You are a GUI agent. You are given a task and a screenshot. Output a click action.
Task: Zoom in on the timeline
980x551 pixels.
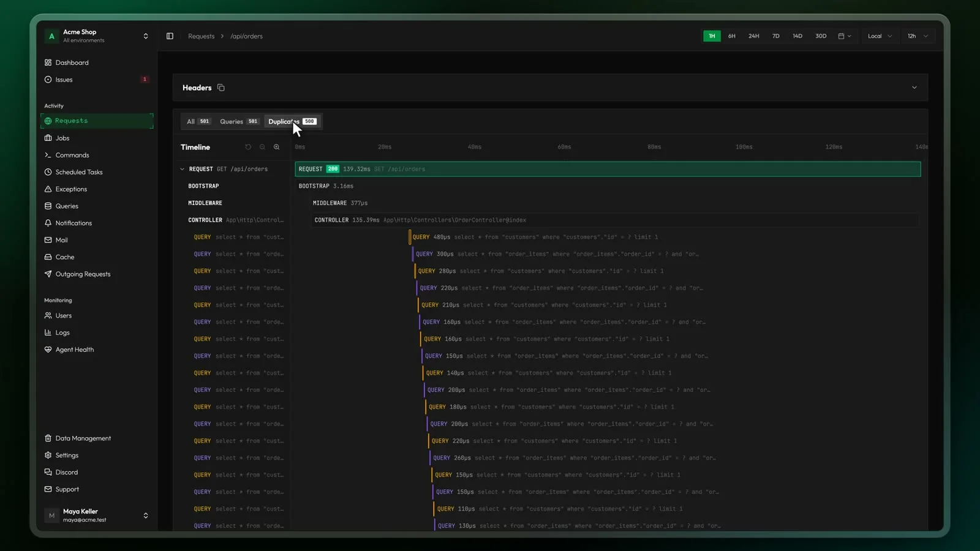tap(277, 147)
